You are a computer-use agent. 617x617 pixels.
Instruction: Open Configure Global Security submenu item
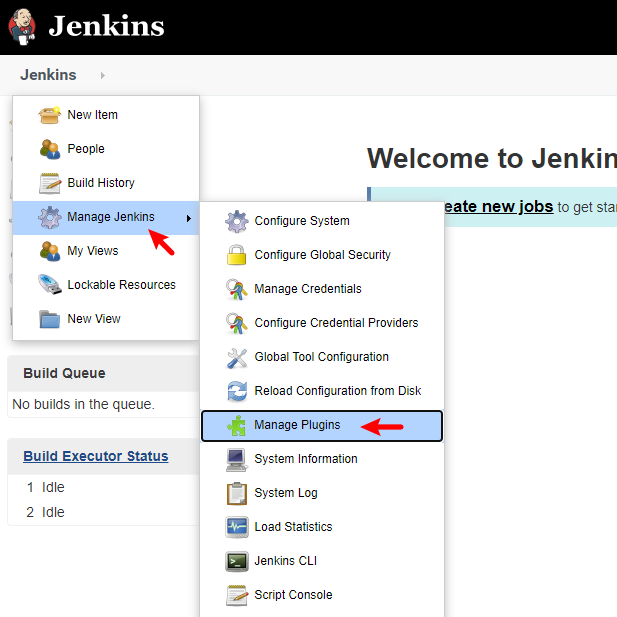(x=322, y=255)
